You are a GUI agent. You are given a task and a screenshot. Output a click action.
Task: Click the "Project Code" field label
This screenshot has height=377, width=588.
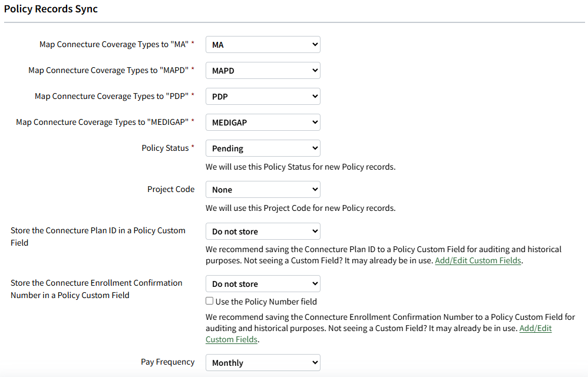coord(171,189)
